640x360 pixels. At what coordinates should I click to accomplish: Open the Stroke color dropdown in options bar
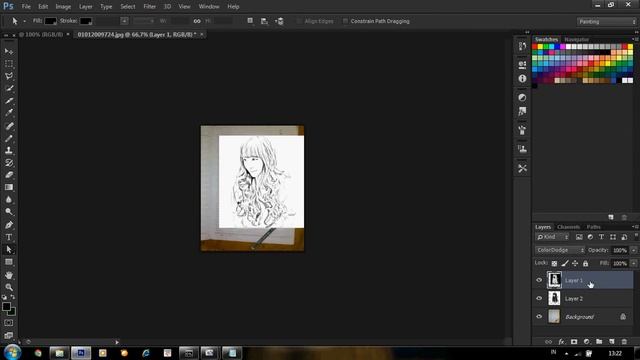click(86, 21)
